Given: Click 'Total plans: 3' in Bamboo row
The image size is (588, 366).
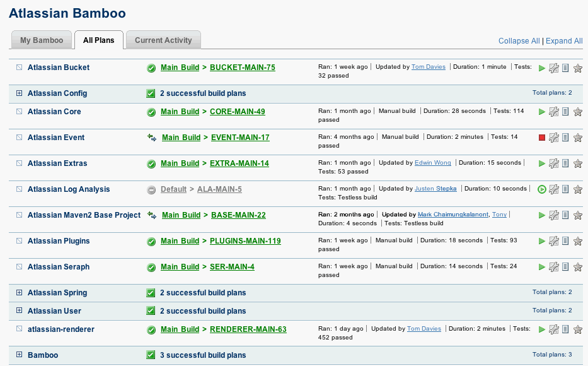Looking at the screenshot, I should (552, 355).
